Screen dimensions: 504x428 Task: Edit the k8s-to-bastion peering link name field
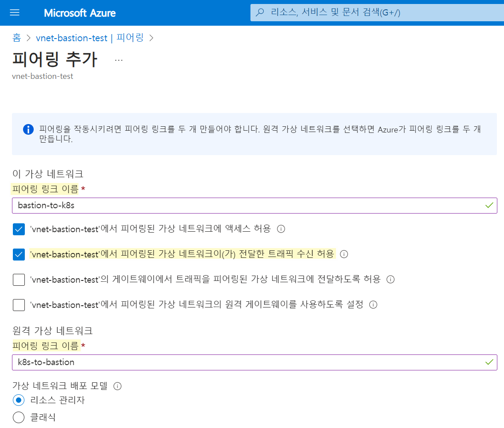pyautogui.click(x=254, y=362)
